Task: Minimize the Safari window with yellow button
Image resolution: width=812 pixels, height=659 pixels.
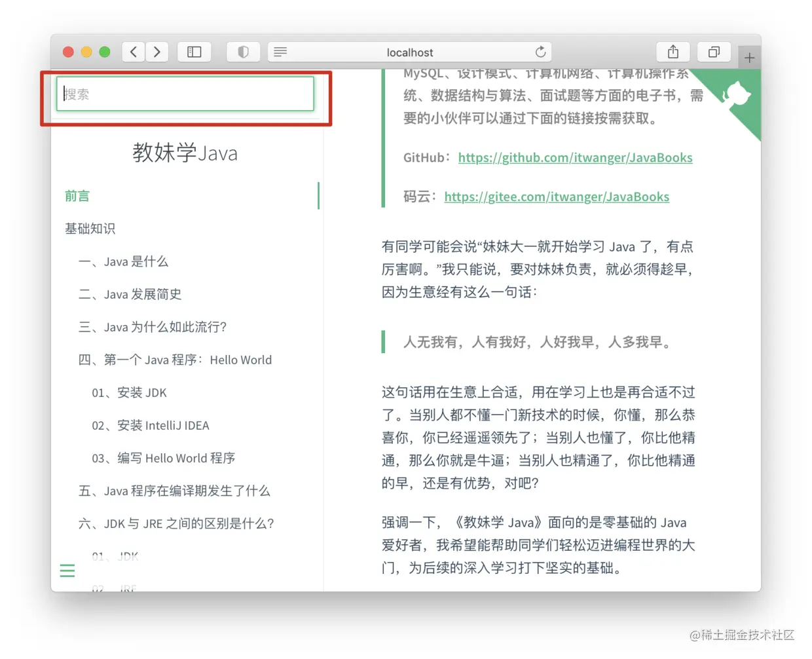Action: [86, 52]
